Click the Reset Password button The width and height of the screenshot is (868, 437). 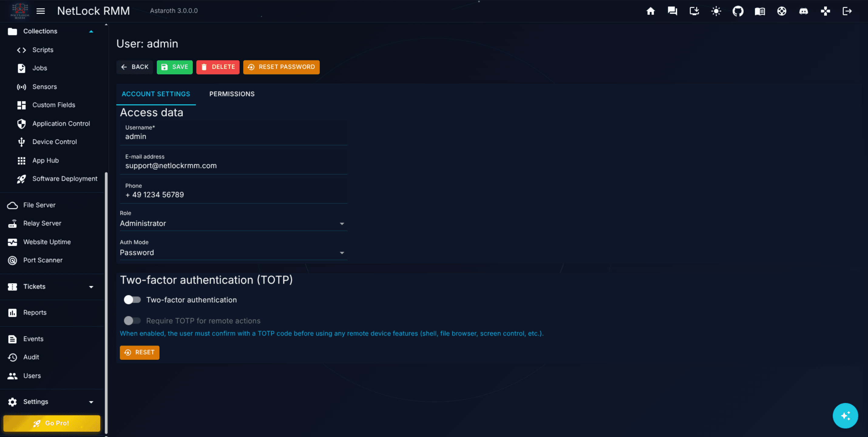[281, 67]
